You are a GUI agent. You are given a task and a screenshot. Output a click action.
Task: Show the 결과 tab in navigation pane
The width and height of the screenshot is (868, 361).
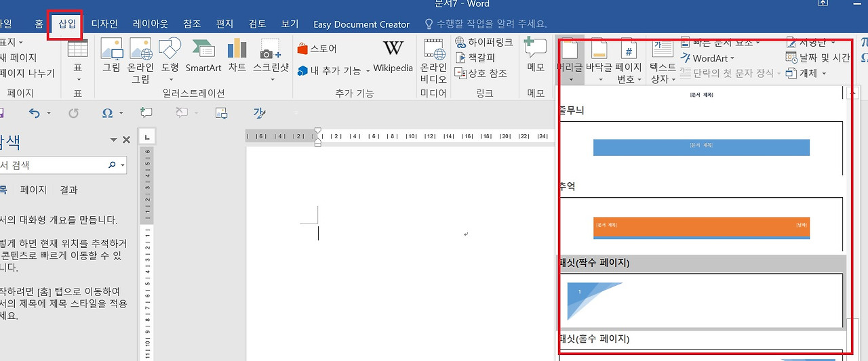tap(68, 190)
